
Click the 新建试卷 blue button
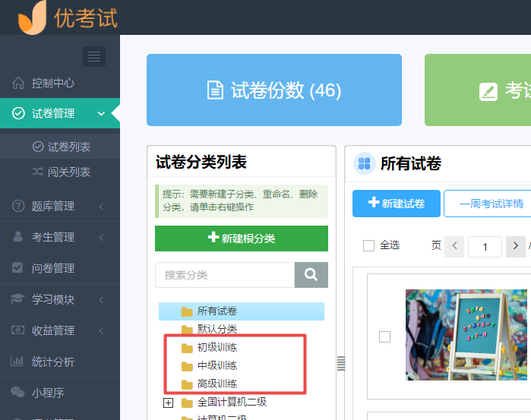(x=397, y=204)
